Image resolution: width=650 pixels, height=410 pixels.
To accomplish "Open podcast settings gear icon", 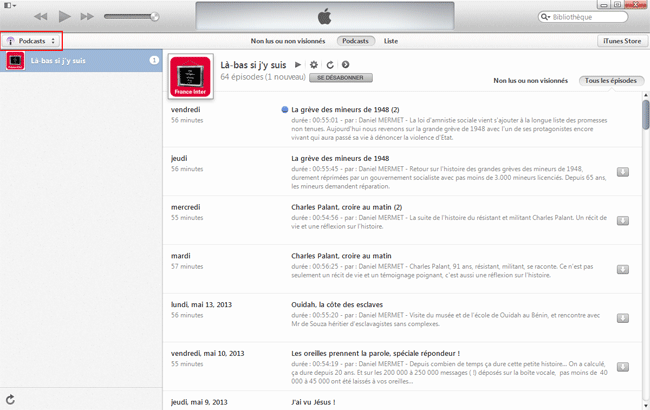I will pos(314,65).
